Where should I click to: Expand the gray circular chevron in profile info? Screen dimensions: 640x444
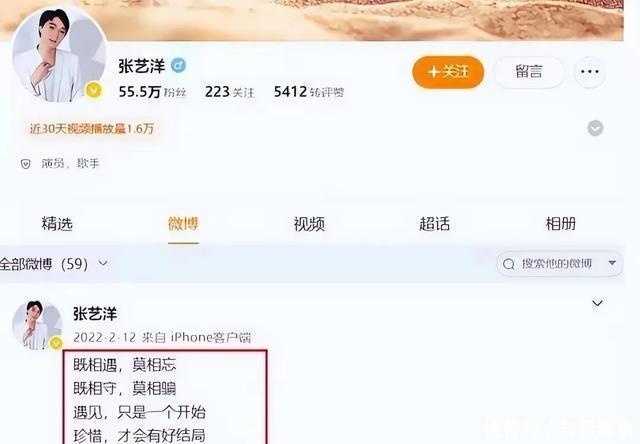(x=595, y=128)
